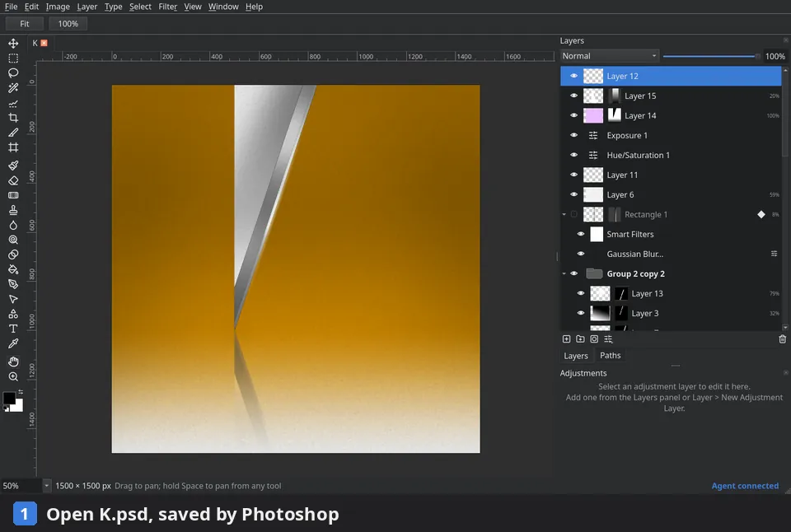The width and height of the screenshot is (791, 532).
Task: Select the Eraser tool
Action: click(x=13, y=180)
